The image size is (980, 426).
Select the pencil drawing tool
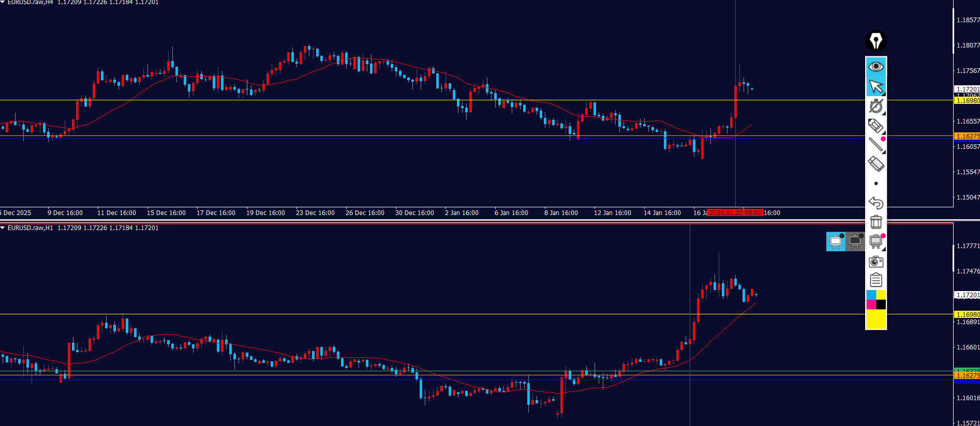875,126
